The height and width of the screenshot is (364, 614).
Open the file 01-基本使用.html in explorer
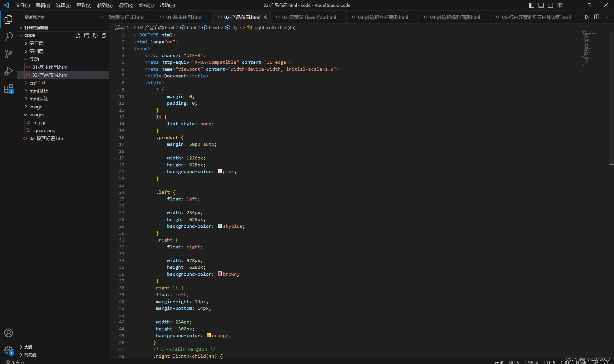50,67
